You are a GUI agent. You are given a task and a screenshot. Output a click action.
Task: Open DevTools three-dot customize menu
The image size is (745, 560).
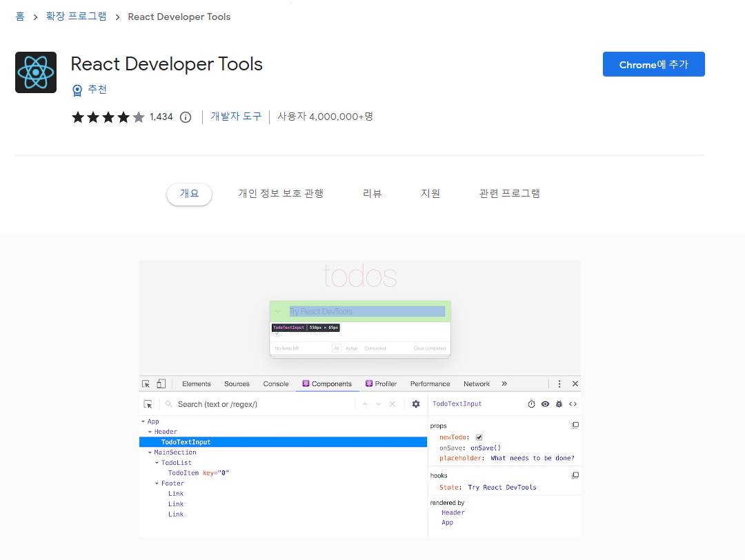[559, 383]
